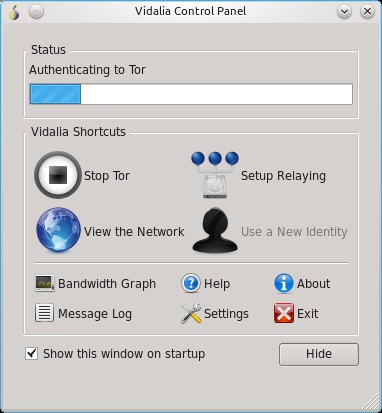Screen dimensions: 382x413
Task: Click the Tor onion icon in title bar
Action: coord(14,12)
